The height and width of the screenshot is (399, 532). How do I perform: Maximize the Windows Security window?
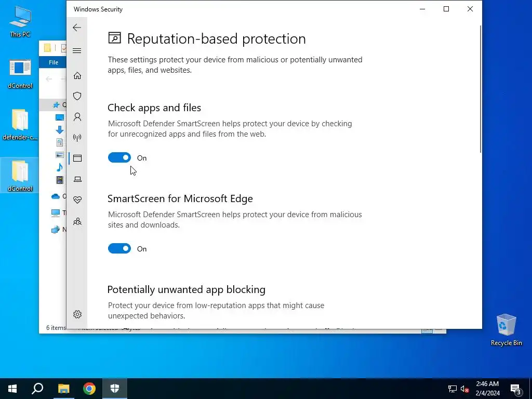tap(446, 9)
